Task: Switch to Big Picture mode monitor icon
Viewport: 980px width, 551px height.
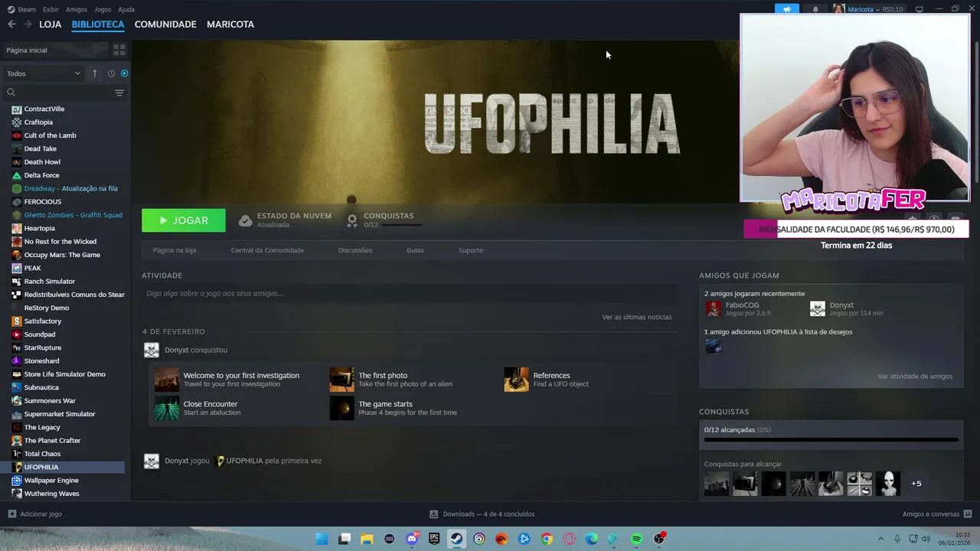Action: [920, 9]
